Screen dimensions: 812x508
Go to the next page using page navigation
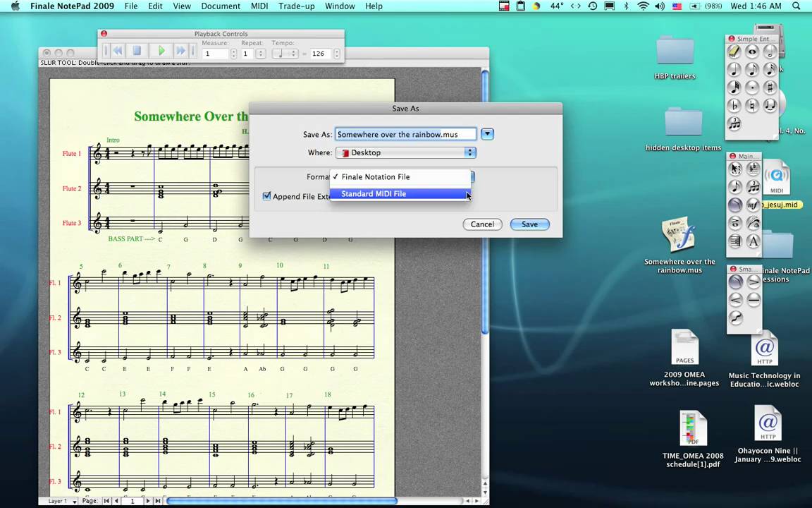coord(149,501)
